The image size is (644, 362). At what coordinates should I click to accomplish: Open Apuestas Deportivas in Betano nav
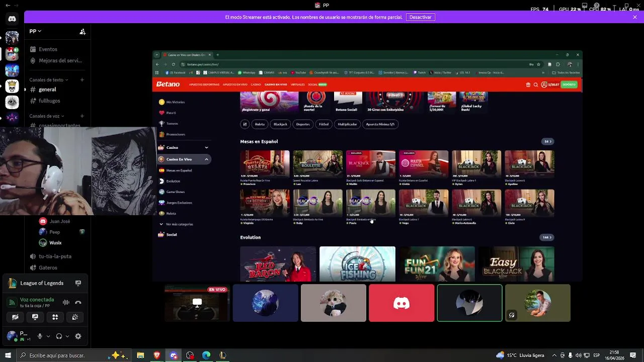click(204, 84)
